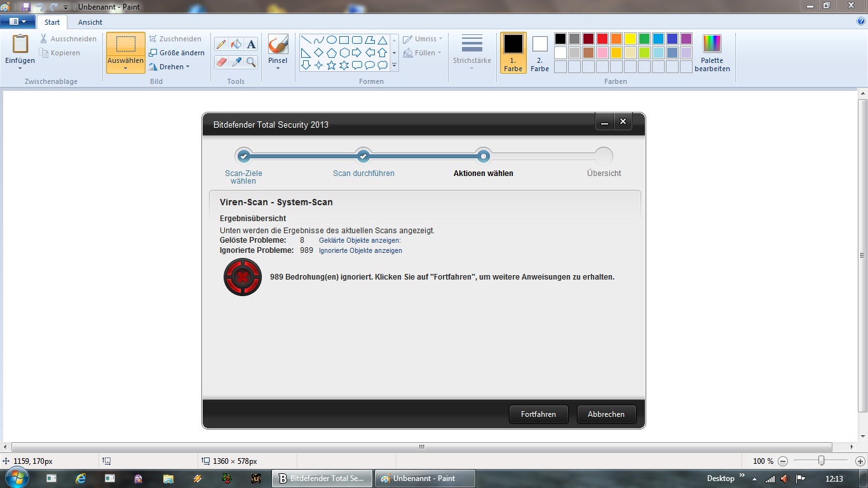868x488 pixels.
Task: Pick the yellow color swatch
Action: click(630, 39)
